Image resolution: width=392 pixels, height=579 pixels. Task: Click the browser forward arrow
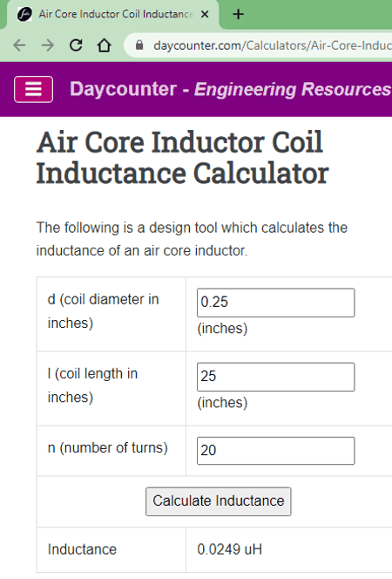pyautogui.click(x=48, y=45)
